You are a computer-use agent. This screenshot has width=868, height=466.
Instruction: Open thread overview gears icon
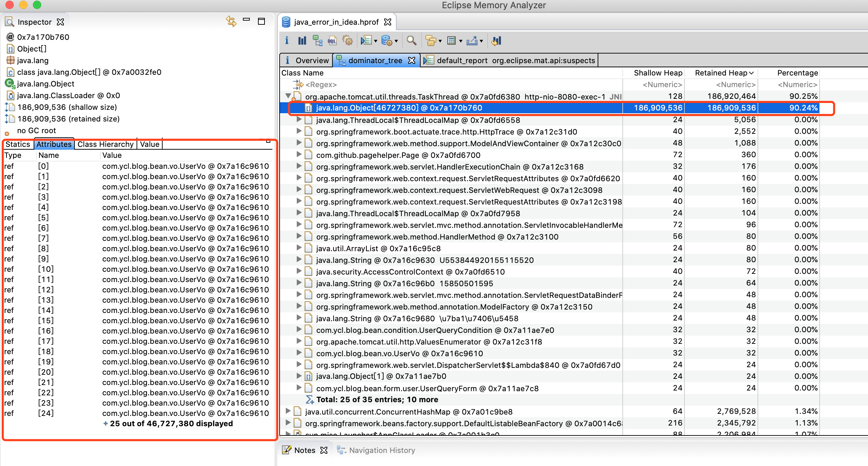click(x=348, y=41)
